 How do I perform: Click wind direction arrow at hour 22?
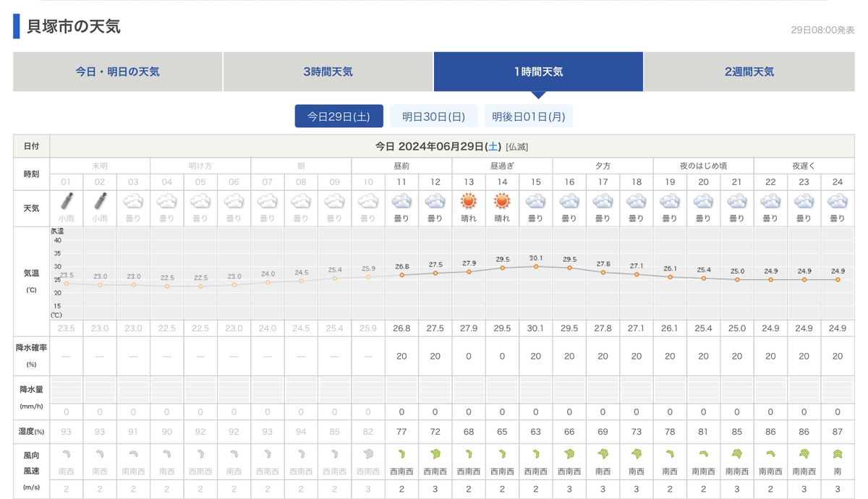click(x=770, y=454)
